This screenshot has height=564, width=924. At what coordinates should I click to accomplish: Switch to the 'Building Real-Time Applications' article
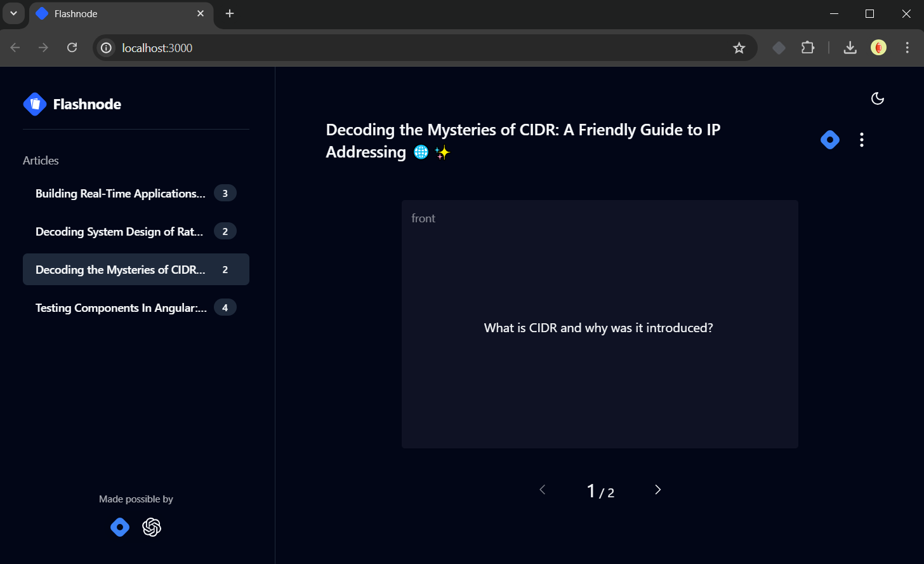pos(121,193)
